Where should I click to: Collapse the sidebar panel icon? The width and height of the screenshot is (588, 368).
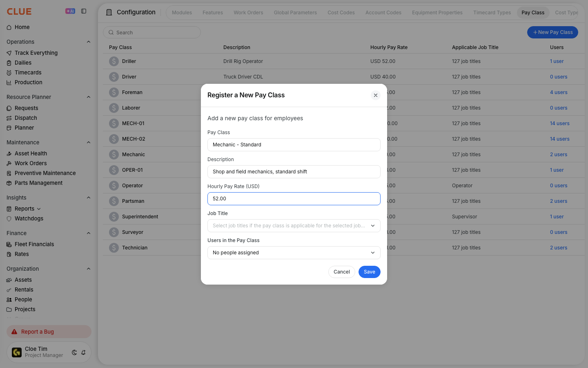pyautogui.click(x=84, y=11)
